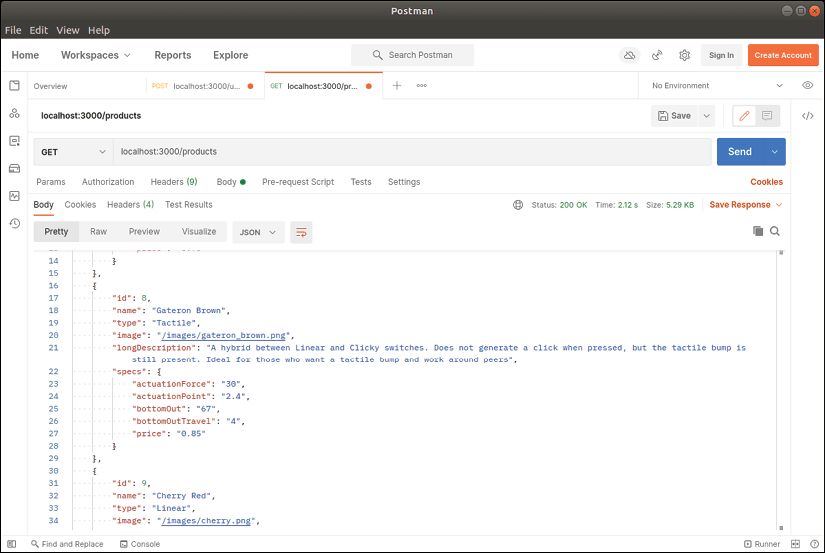Open the Mock Servers sidebar icon
Image resolution: width=825 pixels, height=553 pixels.
point(14,168)
